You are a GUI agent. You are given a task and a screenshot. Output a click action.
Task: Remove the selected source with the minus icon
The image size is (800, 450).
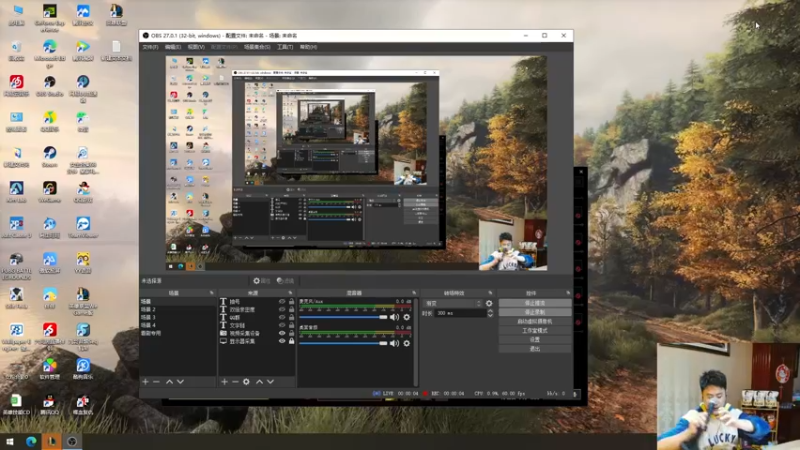click(235, 382)
